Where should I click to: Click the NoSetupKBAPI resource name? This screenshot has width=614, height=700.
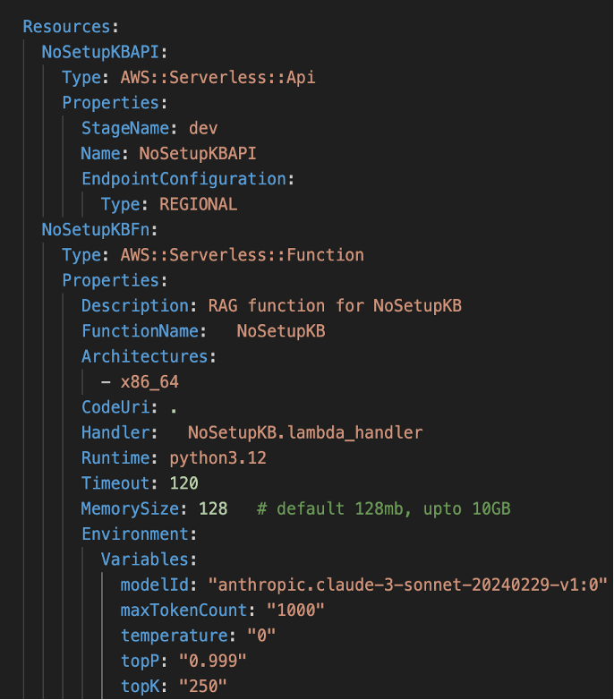point(99,52)
